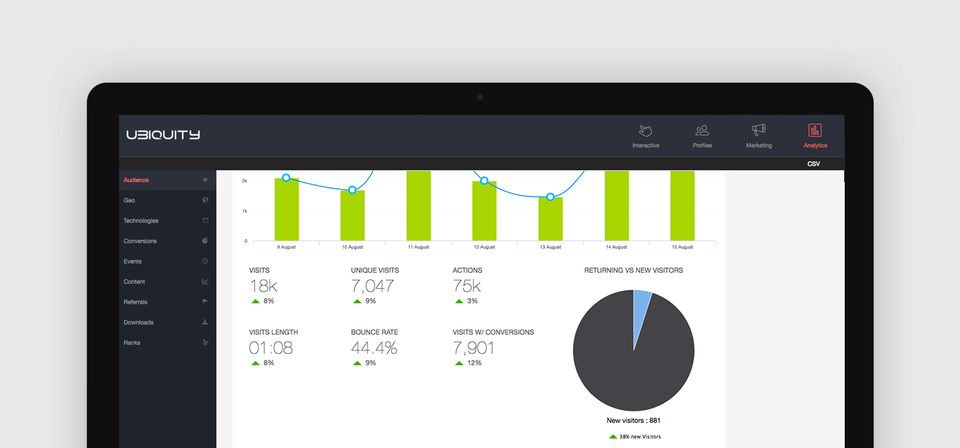Click the "ACTIONS" heading
The height and width of the screenshot is (448, 960).
pos(467,270)
